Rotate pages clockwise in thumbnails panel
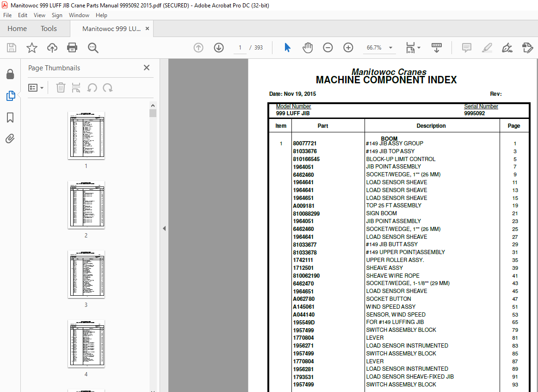This screenshot has width=538, height=392. click(x=108, y=88)
